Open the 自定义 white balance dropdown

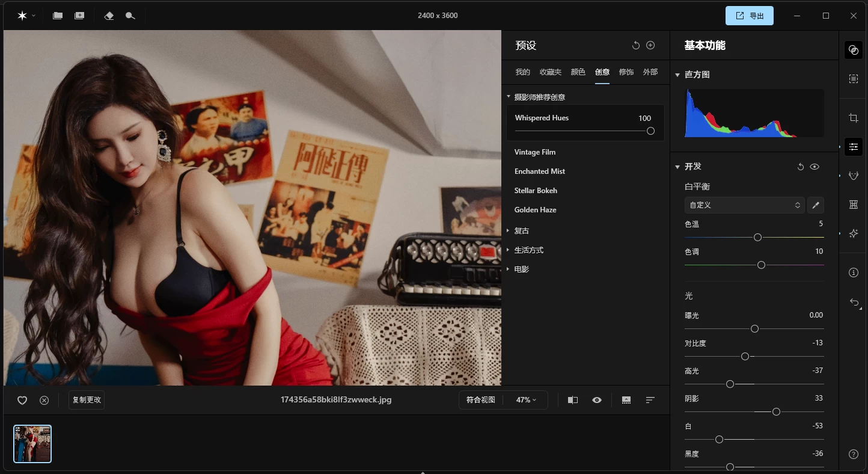(x=744, y=205)
